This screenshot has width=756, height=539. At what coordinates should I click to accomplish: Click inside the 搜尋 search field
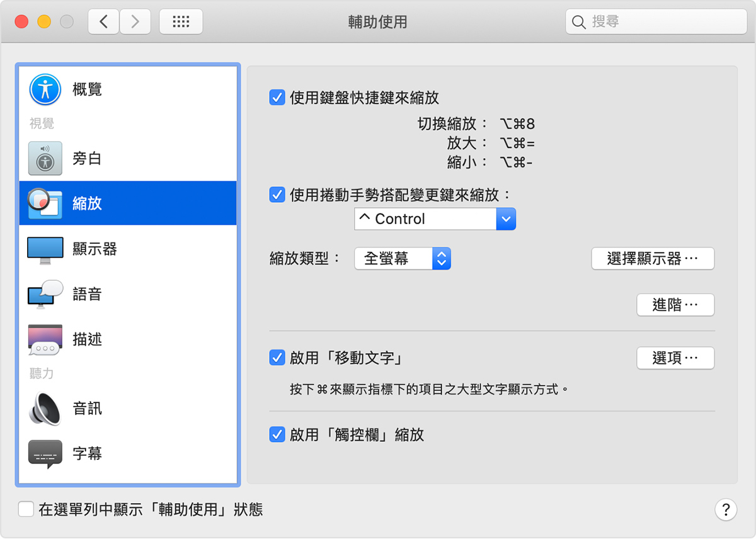pos(655,21)
